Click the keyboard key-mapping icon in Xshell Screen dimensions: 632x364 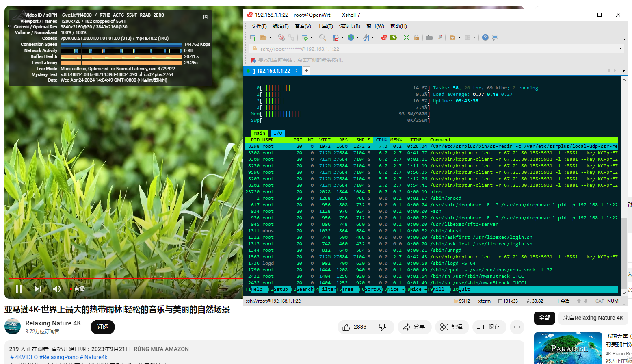coord(429,37)
